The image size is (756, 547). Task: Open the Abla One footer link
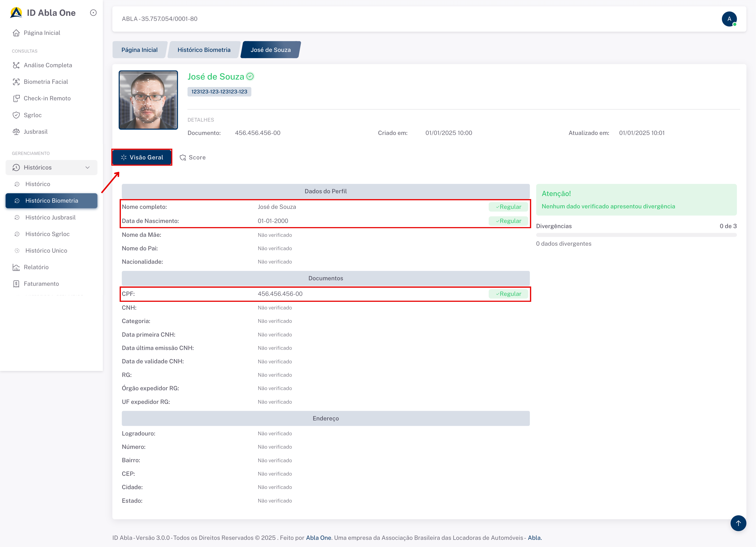click(318, 538)
